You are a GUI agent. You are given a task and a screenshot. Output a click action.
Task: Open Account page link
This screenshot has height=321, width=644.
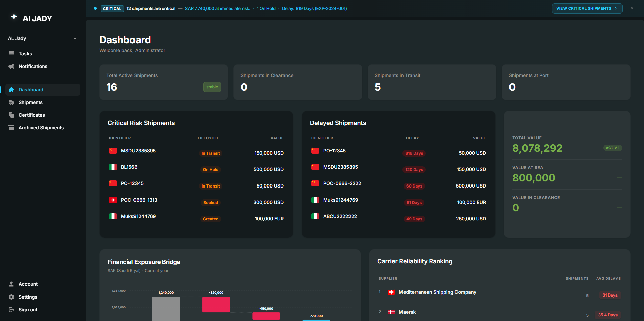[43, 284]
